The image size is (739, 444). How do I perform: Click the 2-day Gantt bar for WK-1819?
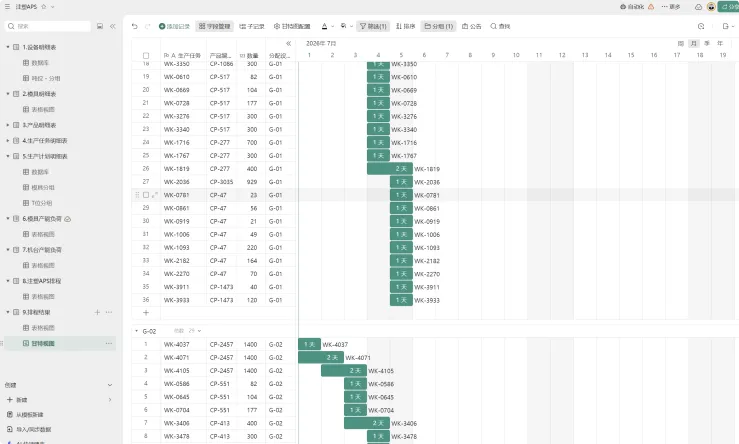390,169
